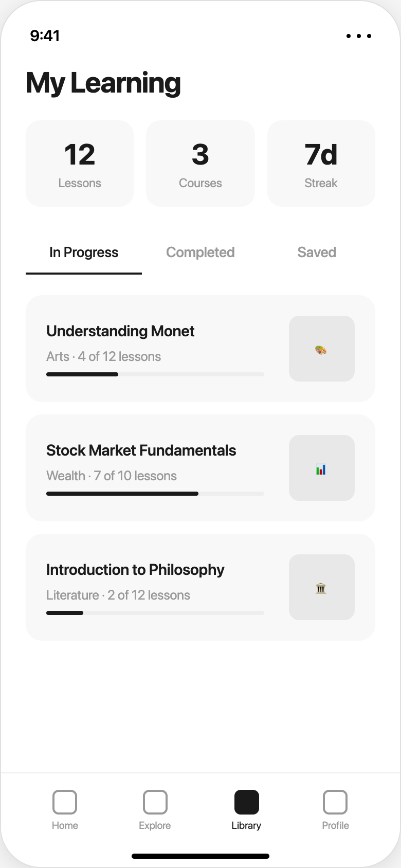Tap the 3 Courses stat card
The width and height of the screenshot is (401, 868).
pyautogui.click(x=200, y=164)
